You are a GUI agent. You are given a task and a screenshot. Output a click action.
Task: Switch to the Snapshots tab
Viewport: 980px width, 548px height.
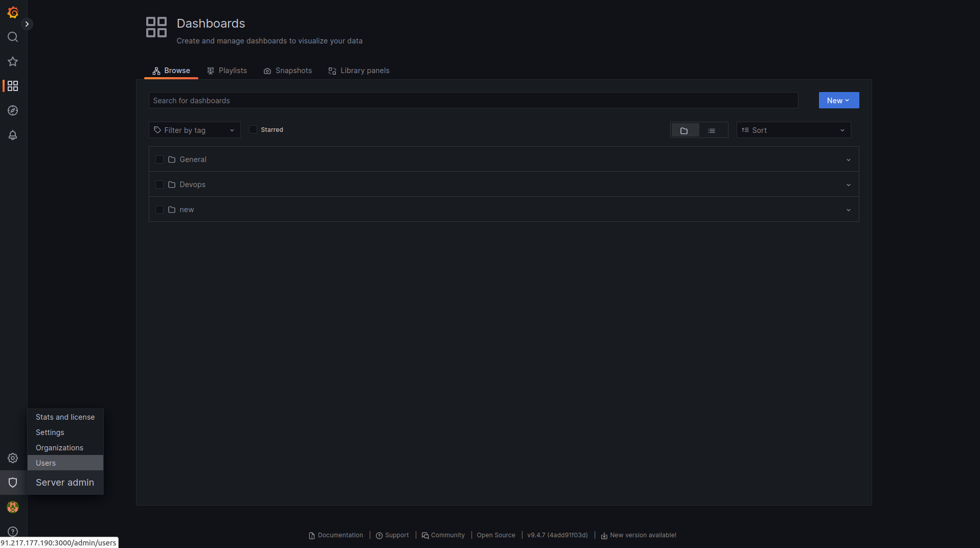(288, 71)
